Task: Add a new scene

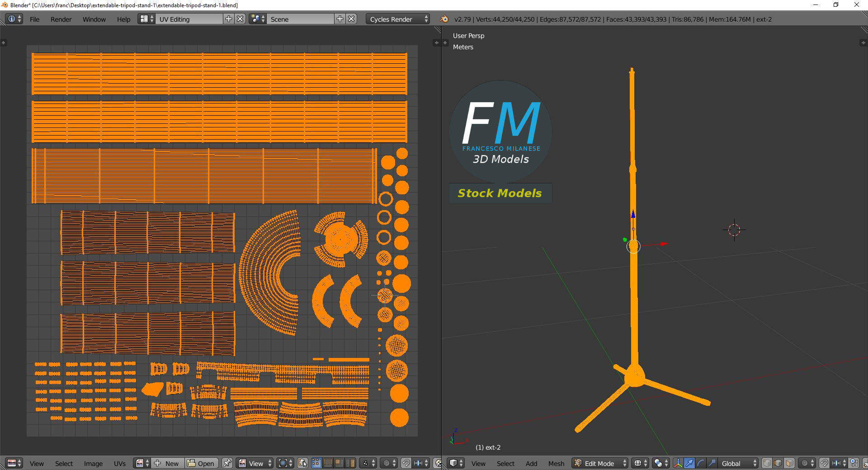Action: 340,19
